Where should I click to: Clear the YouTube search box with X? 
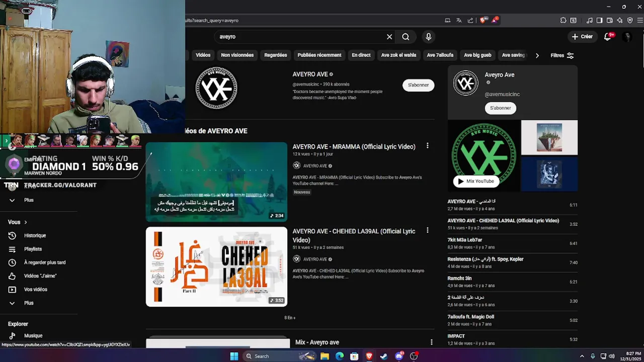click(389, 37)
